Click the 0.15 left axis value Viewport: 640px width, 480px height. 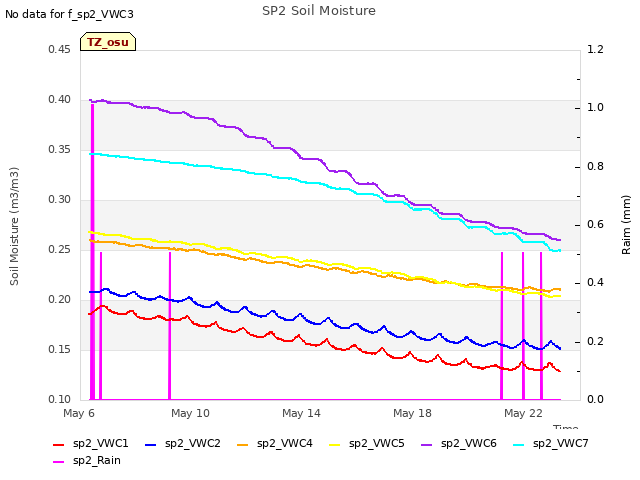click(60, 350)
